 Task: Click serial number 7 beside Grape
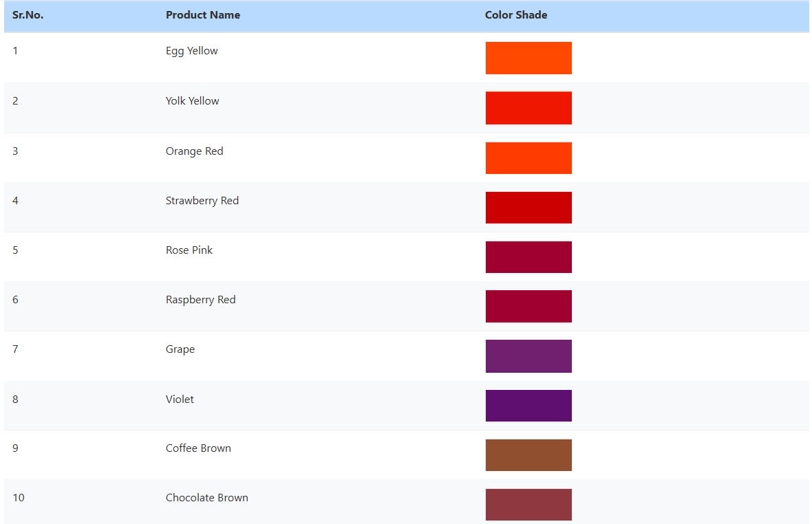16,349
